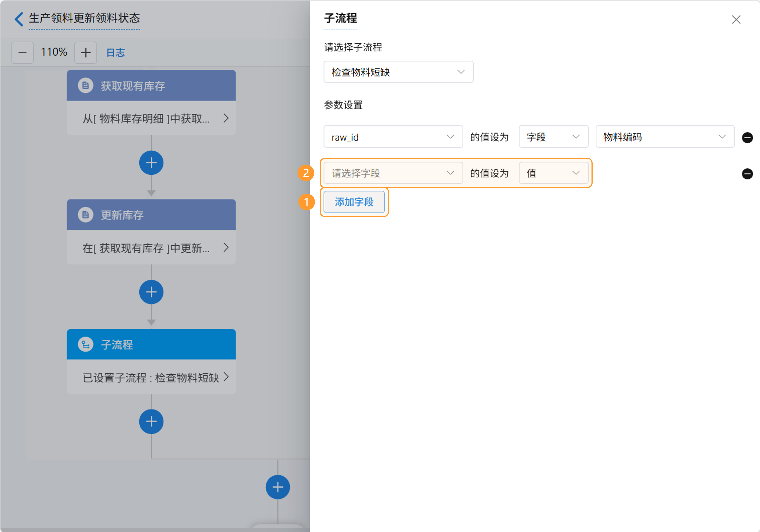Screen dimensions: 760x532
Task: Add node after 获取现有库存 with plus circle
Action: click(151, 163)
